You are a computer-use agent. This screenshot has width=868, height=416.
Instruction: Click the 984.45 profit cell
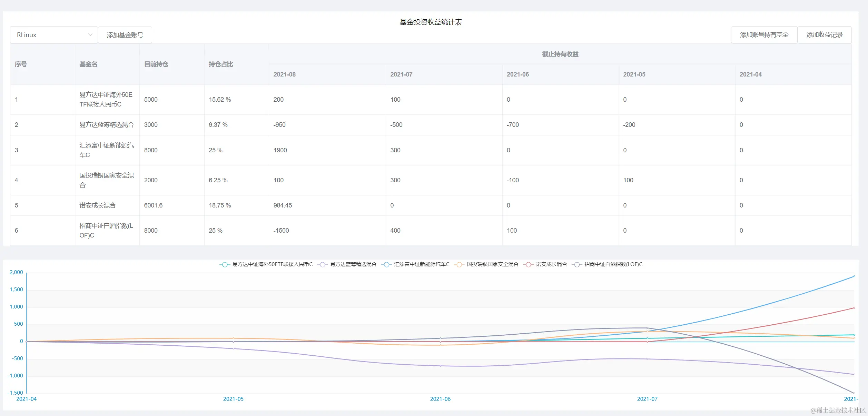(x=283, y=205)
